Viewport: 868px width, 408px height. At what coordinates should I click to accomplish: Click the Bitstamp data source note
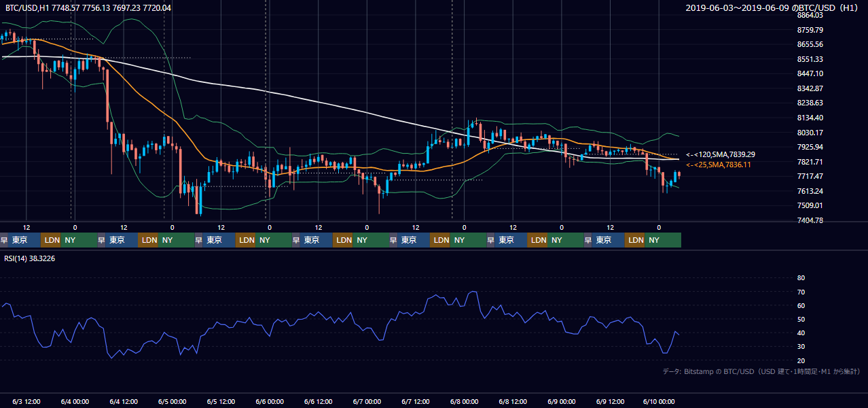tap(761, 372)
